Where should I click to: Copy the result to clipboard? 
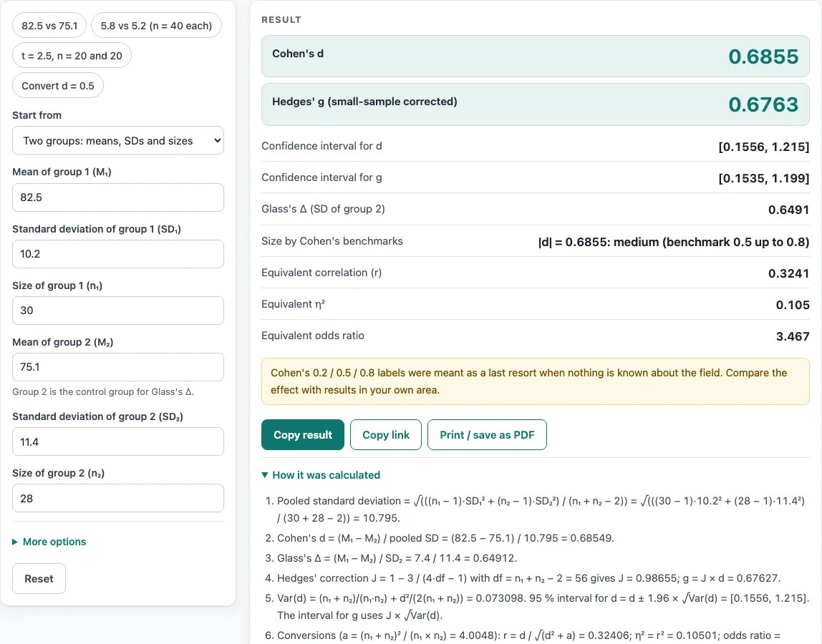[x=302, y=435]
